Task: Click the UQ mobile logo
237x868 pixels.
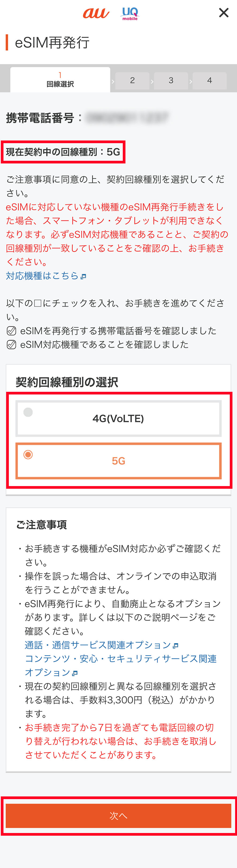Action: coord(130,14)
